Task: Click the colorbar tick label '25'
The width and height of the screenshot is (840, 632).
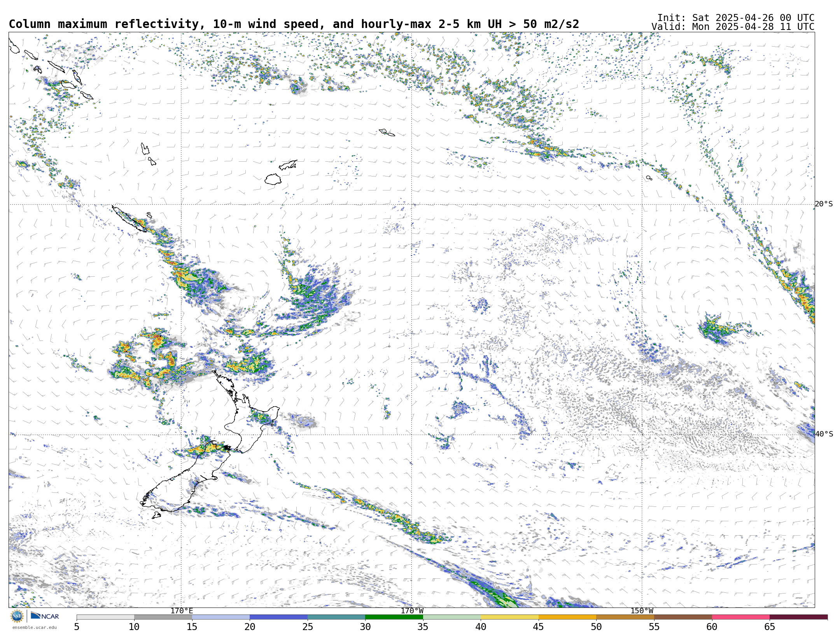Action: [308, 627]
